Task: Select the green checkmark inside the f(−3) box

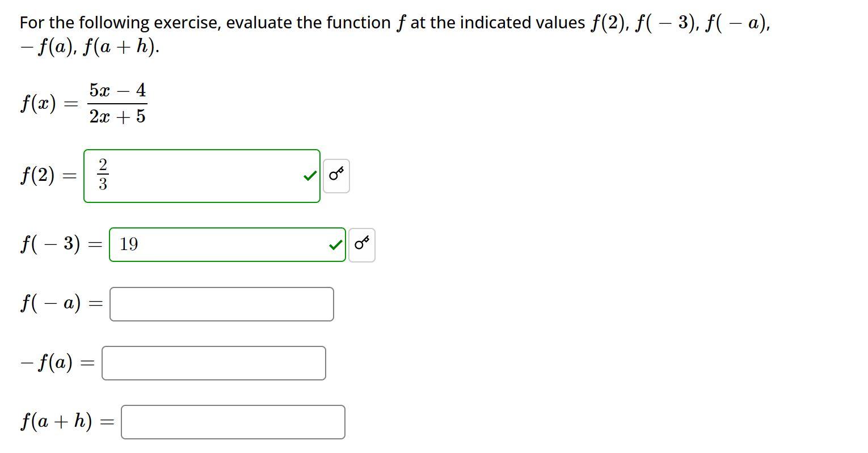Action: (334, 245)
